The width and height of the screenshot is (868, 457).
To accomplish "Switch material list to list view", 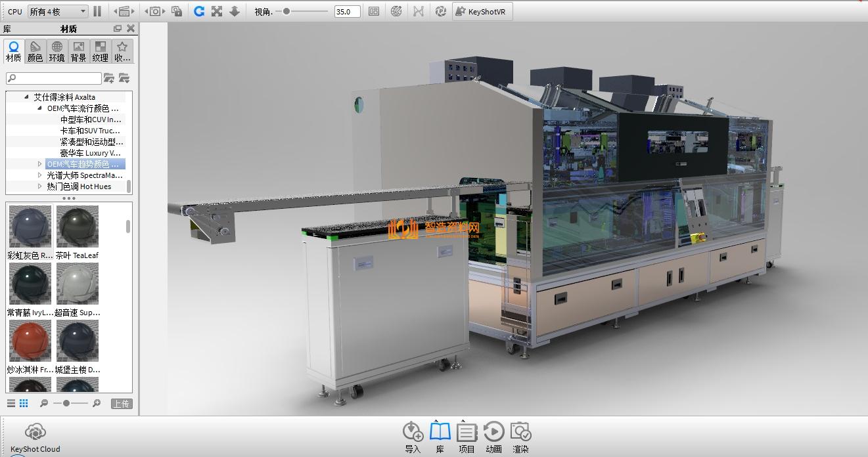I will (x=11, y=403).
